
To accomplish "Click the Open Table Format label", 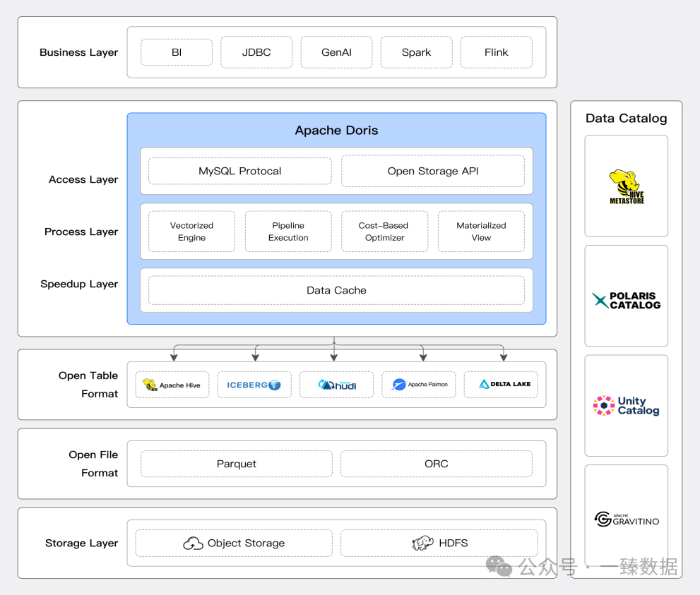I will pyautogui.click(x=88, y=385).
